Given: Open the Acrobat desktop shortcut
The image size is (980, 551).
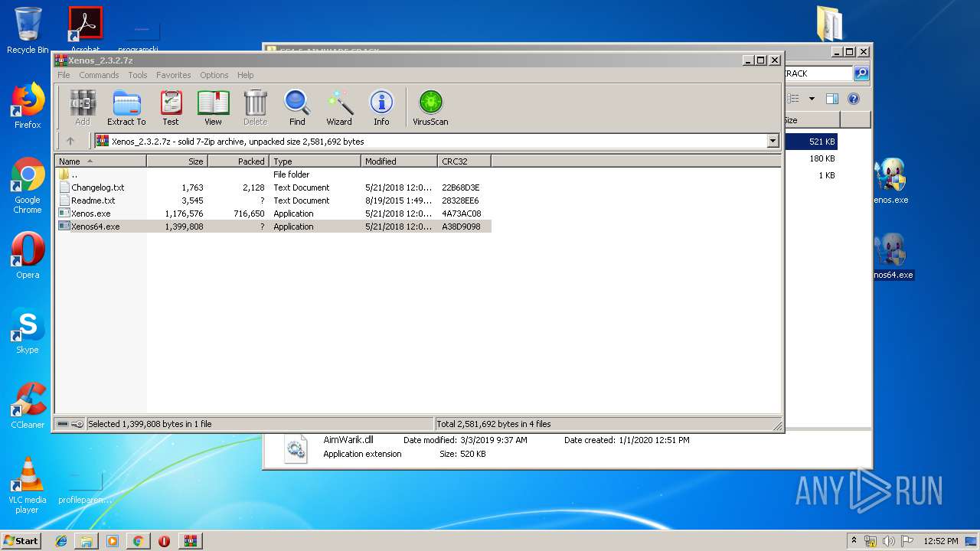Looking at the screenshot, I should [x=85, y=31].
